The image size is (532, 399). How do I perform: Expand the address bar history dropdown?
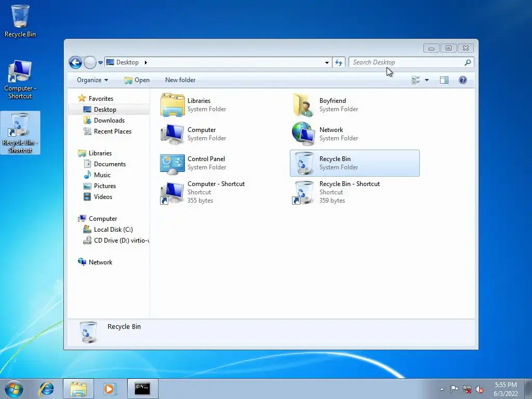point(327,62)
